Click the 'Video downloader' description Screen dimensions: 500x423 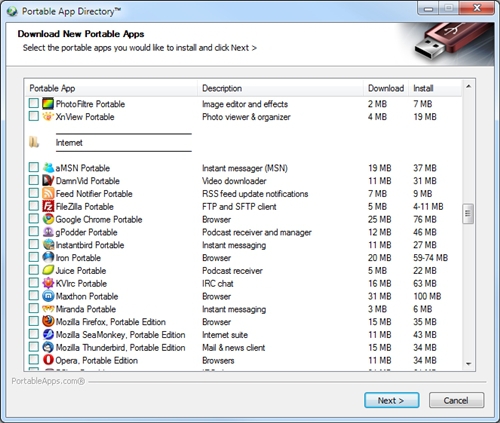[234, 181]
